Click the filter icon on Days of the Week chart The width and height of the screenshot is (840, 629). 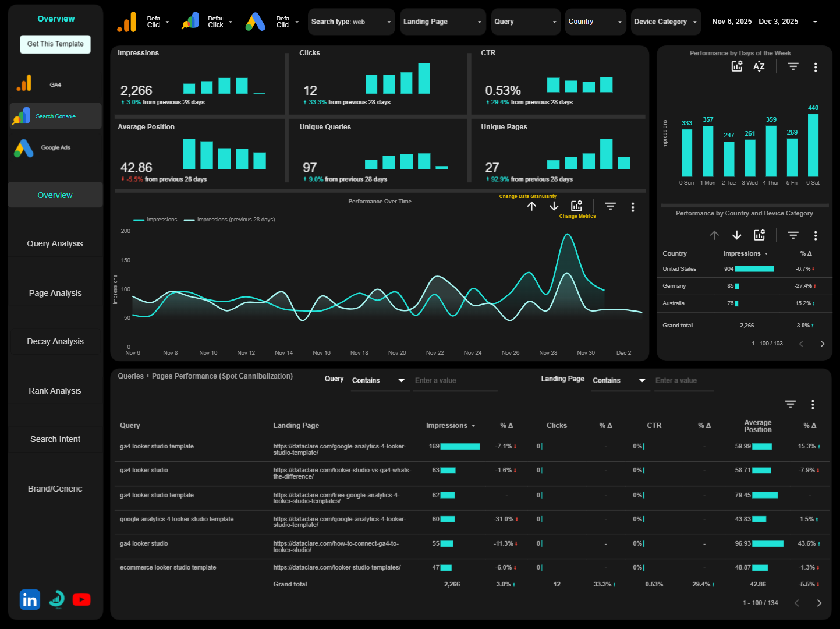pos(793,66)
